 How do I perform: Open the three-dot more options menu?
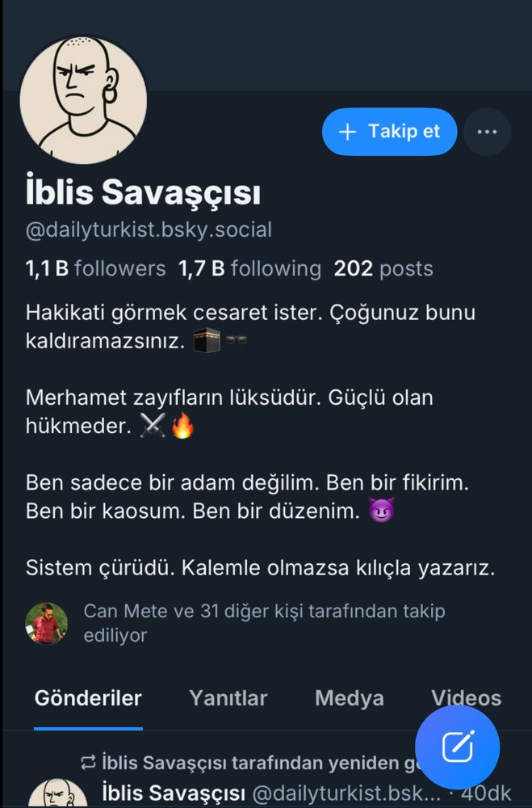point(487,132)
